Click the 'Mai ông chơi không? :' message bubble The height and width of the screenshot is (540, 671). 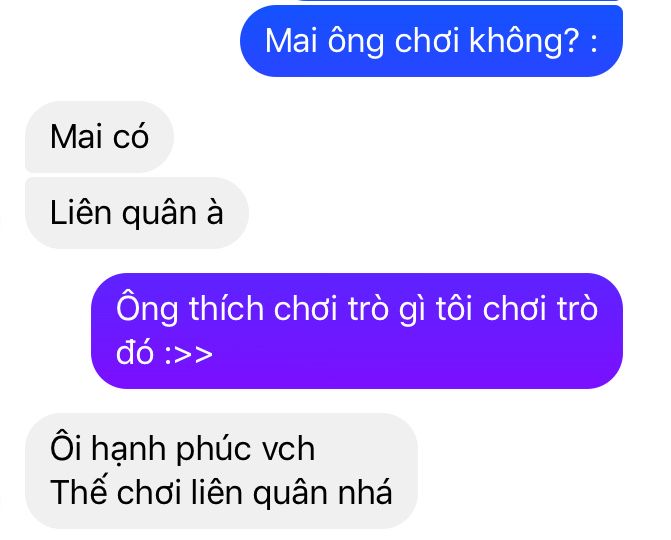coord(431,41)
